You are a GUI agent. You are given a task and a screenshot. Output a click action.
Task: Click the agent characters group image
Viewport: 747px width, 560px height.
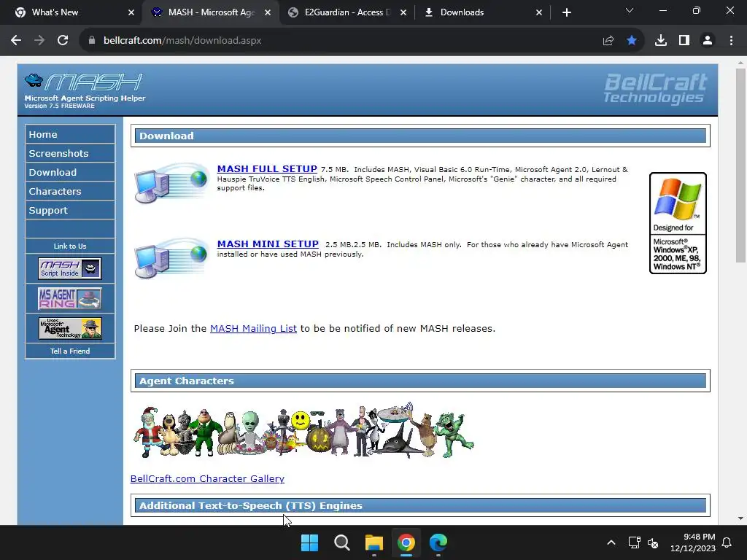[x=303, y=431]
